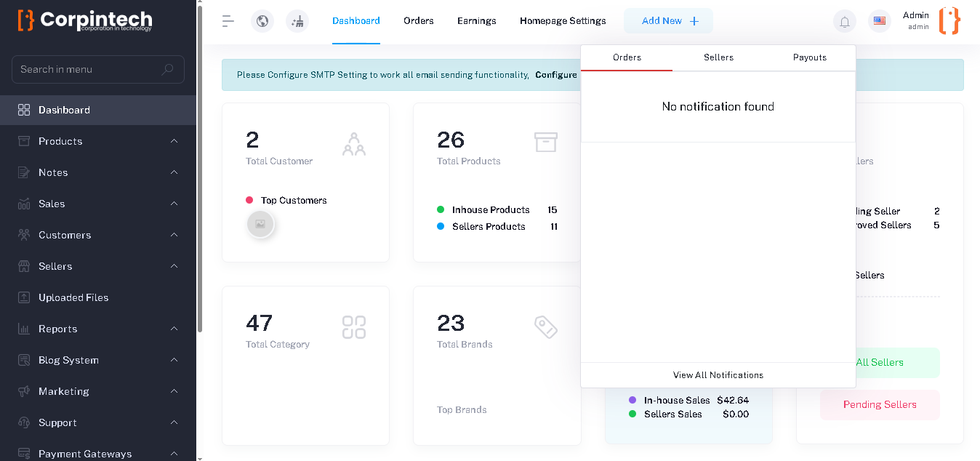
Task: Click the Configure link in SMTP banner
Action: (x=555, y=74)
